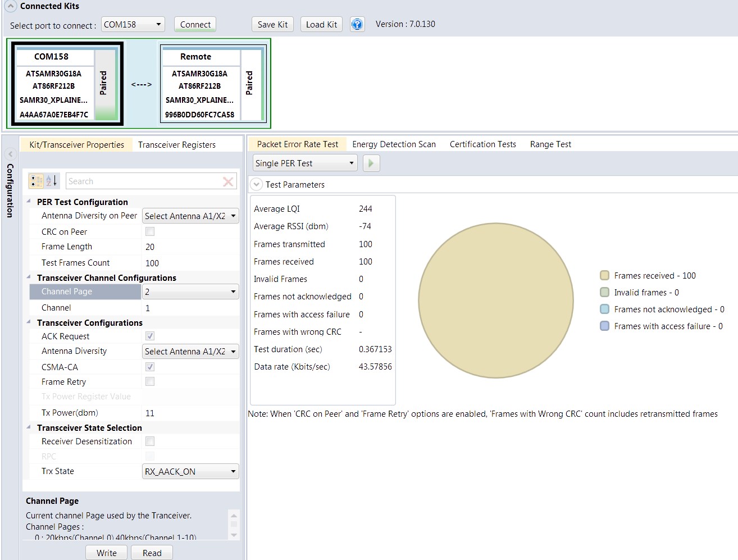
Task: Click the Read button
Action: click(152, 553)
